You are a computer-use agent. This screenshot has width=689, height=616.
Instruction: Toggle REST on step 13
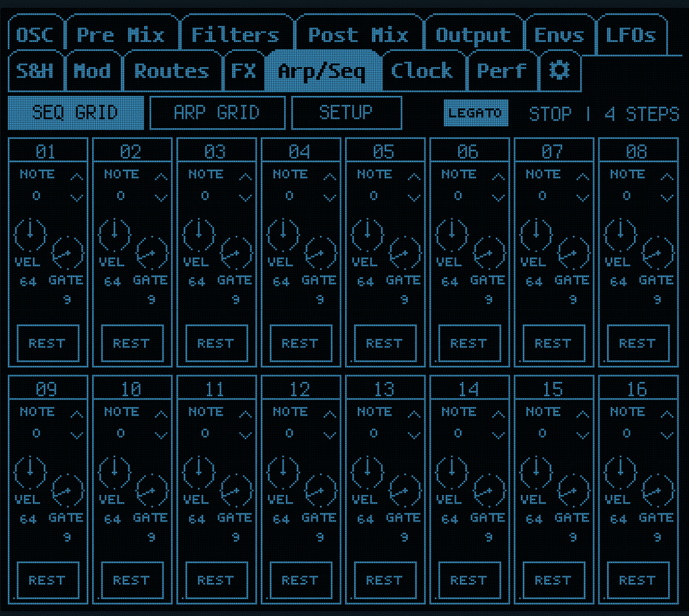click(385, 581)
